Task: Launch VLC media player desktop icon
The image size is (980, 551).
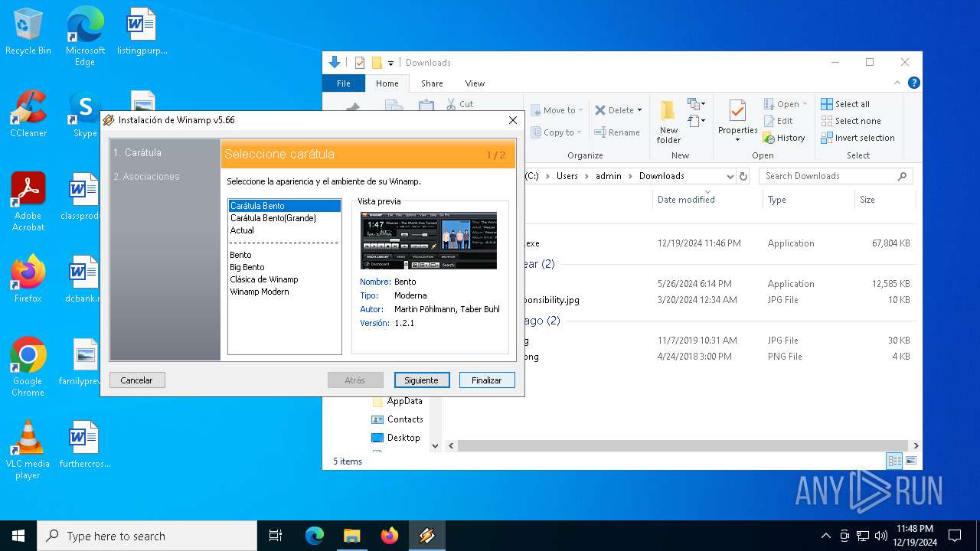Action: pos(28,449)
